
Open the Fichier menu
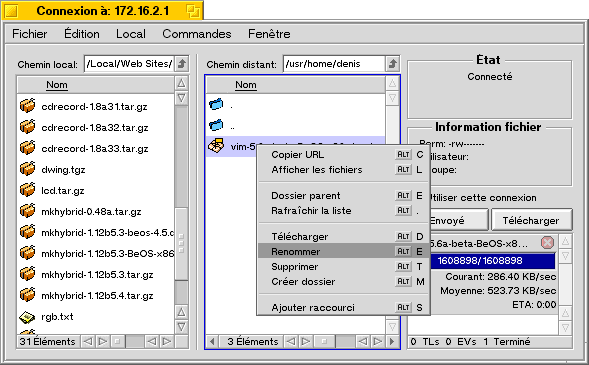(30, 34)
